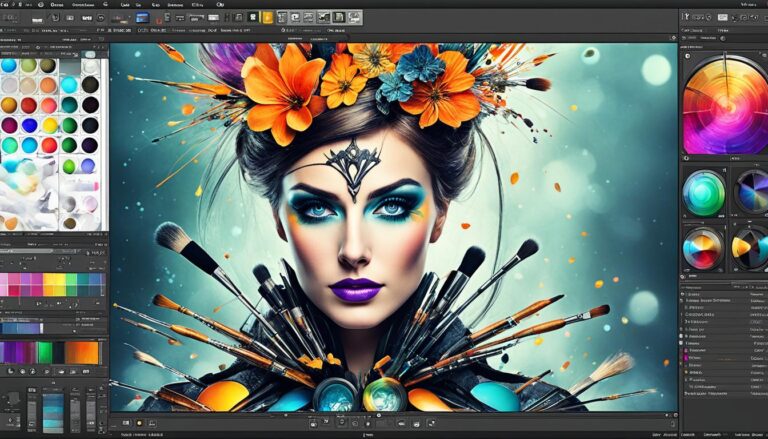
Task: Click the highlighted orange icon in top toolbar
Action: pos(267,17)
